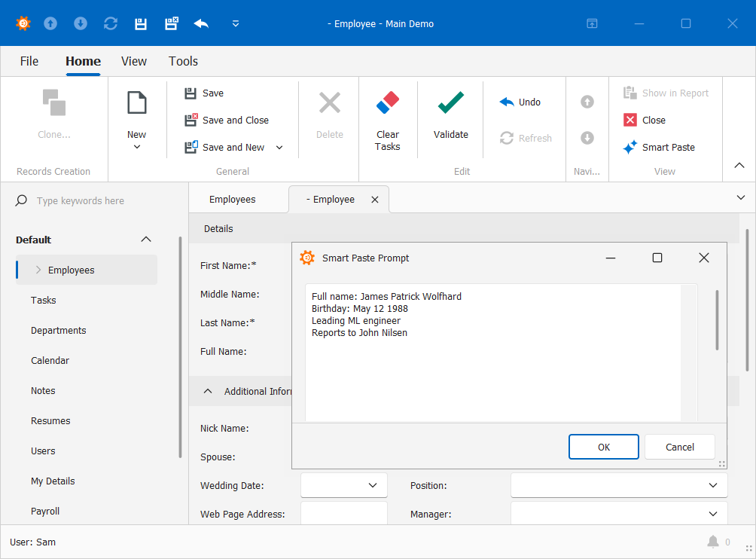Image resolution: width=756 pixels, height=559 pixels.
Task: Click the Clone records button
Action: (54, 115)
